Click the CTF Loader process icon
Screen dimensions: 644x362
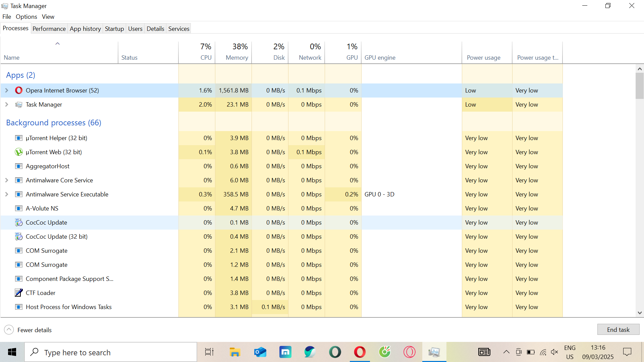19,293
